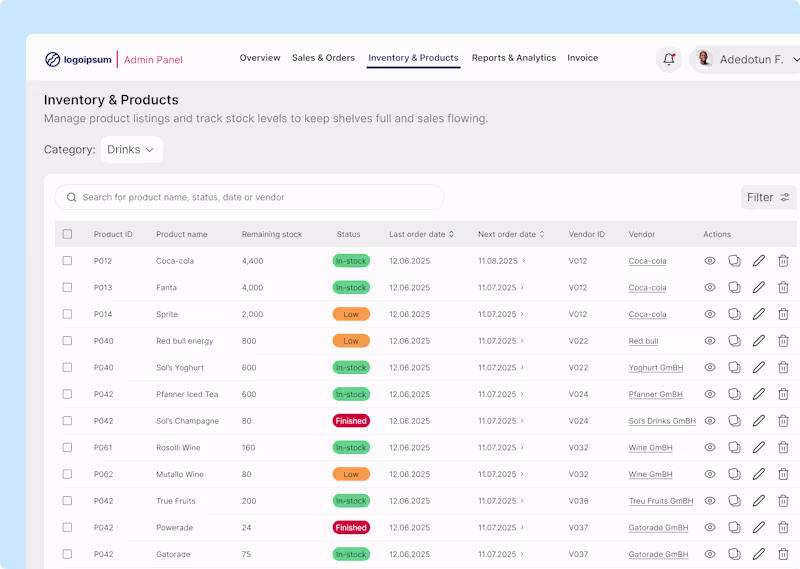This screenshot has width=800, height=569.
Task: Click Adedotun F. profile avatar
Action: click(x=704, y=59)
